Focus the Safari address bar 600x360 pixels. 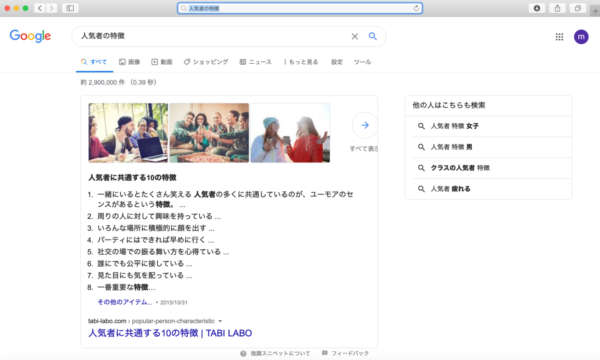point(300,8)
